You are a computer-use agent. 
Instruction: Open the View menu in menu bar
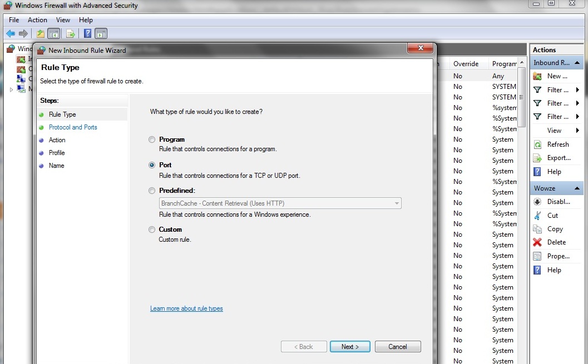(63, 20)
